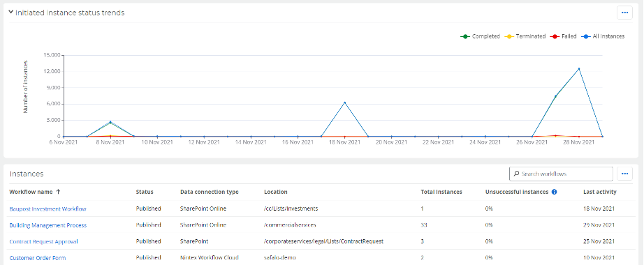Viewport: 644px width, 265px height.
Task: Collapse the Initiated instance status trends section
Action: click(11, 13)
